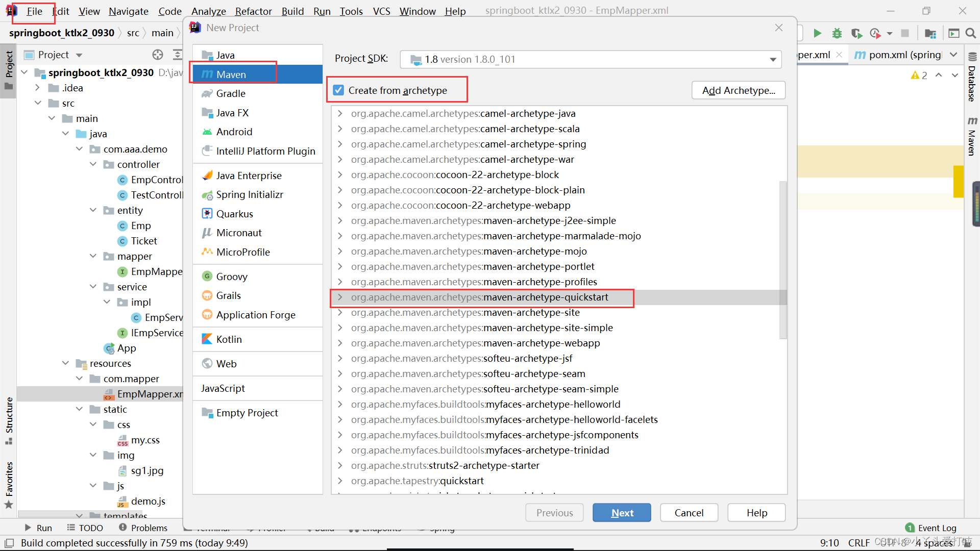
Task: Open the Problems tool window
Action: click(143, 528)
